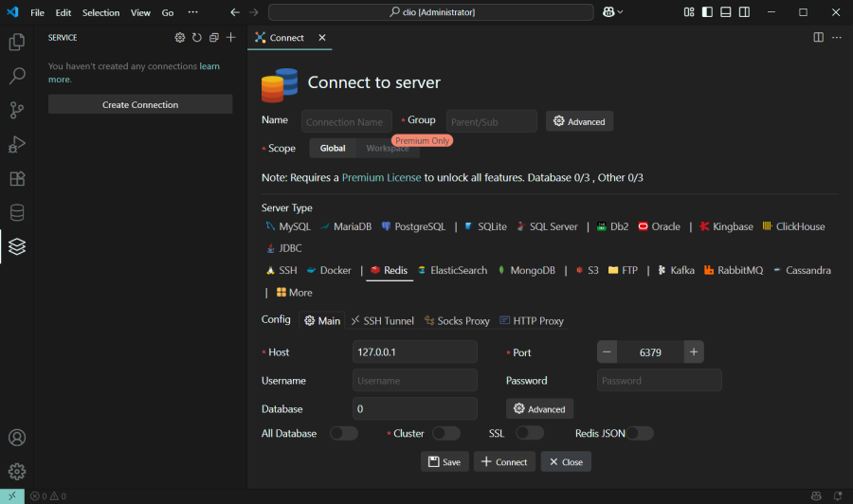Open the editor More Actions menu
This screenshot has width=853, height=504.
(x=837, y=38)
